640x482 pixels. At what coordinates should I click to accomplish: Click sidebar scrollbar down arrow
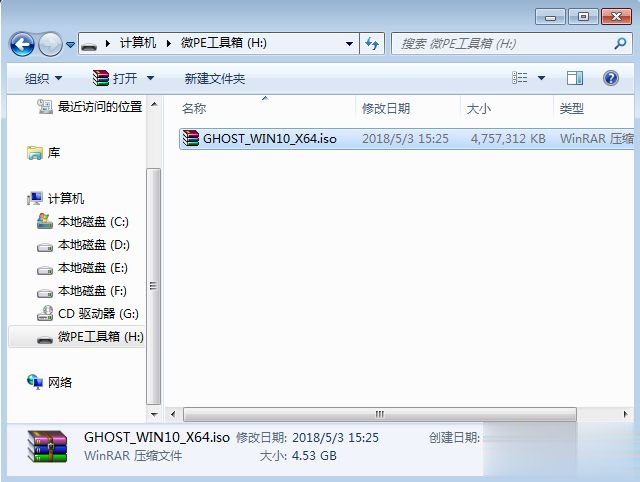click(x=154, y=415)
